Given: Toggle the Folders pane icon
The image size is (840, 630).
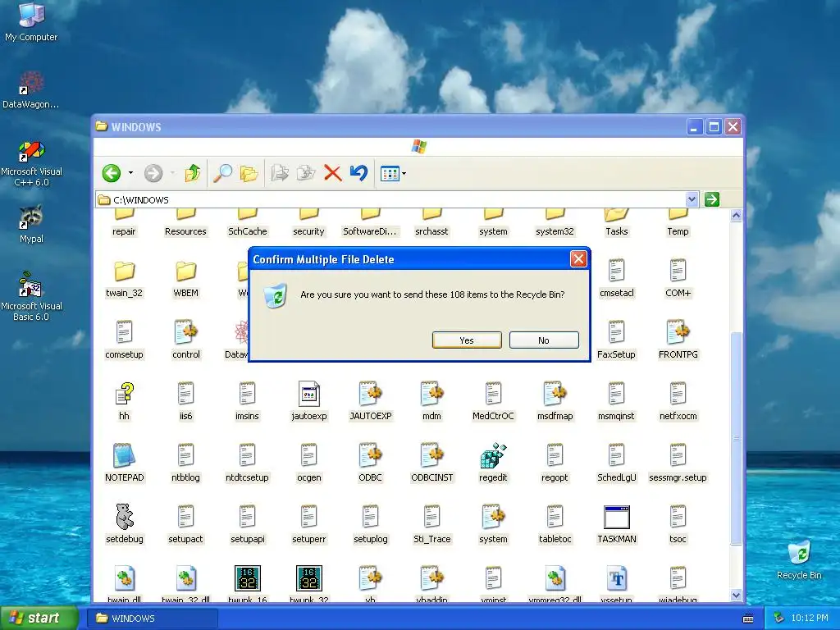Looking at the screenshot, I should tap(249, 173).
